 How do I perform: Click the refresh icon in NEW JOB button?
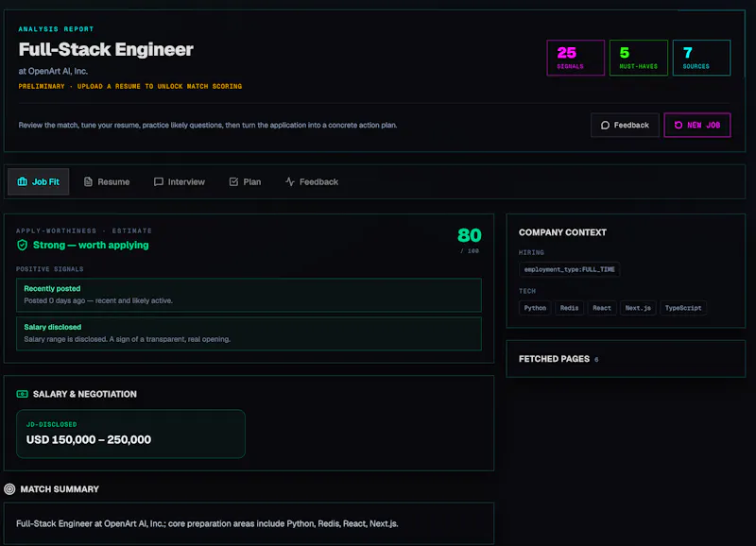pyautogui.click(x=679, y=126)
